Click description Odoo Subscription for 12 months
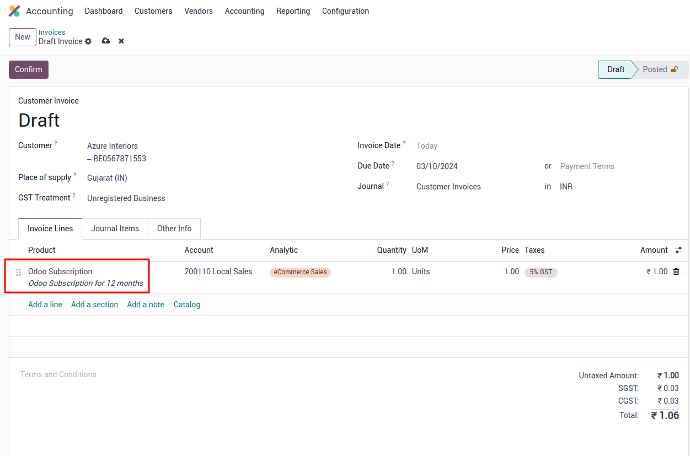Image resolution: width=690 pixels, height=456 pixels. (x=86, y=283)
